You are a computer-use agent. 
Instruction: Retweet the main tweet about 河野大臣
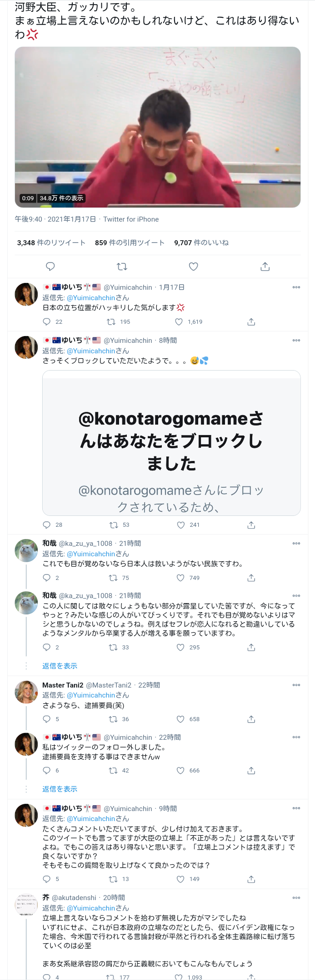(122, 267)
